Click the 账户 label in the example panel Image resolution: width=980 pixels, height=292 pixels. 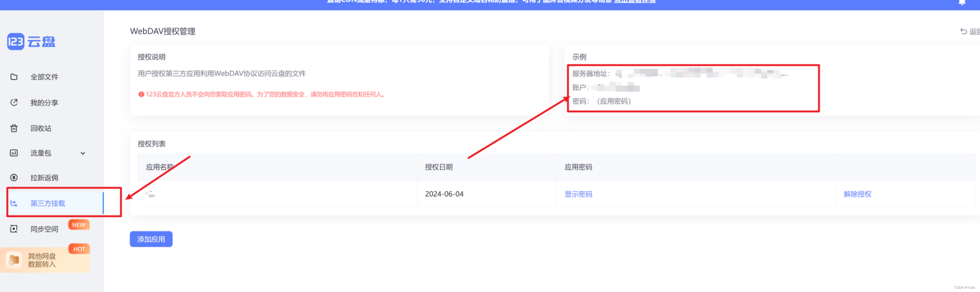[580, 87]
